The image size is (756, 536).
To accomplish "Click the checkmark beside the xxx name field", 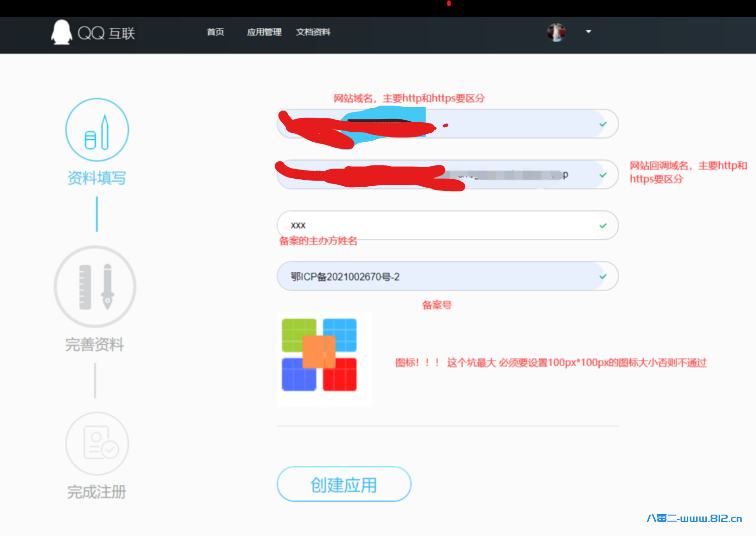I will tap(603, 225).
